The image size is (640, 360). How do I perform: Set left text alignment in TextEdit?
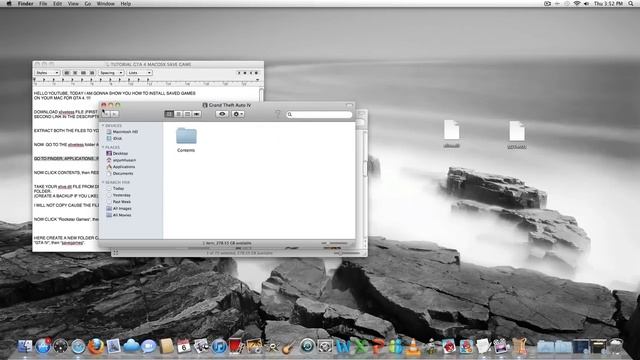pyautogui.click(x=67, y=73)
